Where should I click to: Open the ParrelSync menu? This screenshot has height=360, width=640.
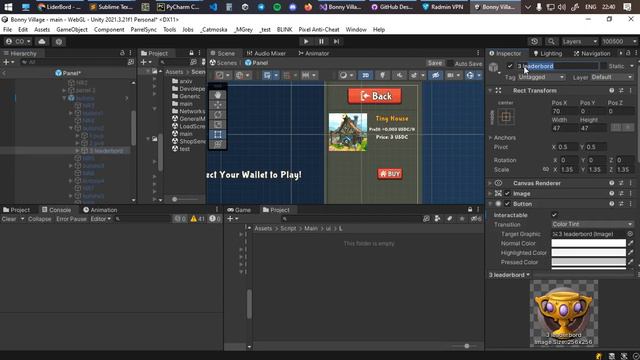[144, 29]
